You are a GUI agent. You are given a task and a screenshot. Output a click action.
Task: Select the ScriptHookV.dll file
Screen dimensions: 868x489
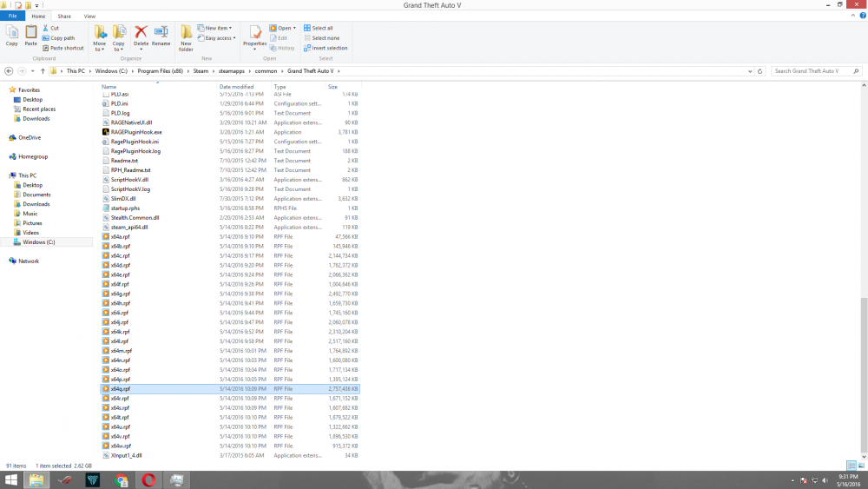(230, 180)
